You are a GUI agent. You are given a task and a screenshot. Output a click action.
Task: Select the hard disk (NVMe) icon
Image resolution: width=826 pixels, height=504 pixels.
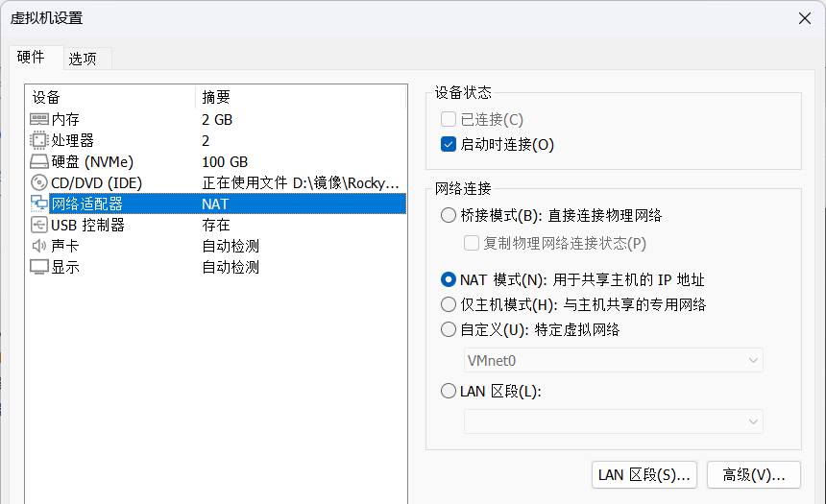click(39, 161)
